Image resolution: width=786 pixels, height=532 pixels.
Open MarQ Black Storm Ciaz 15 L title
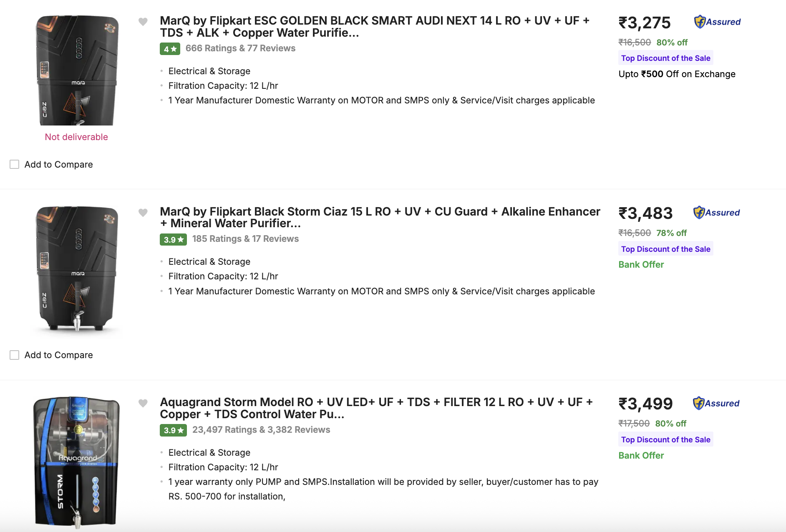[x=380, y=217]
